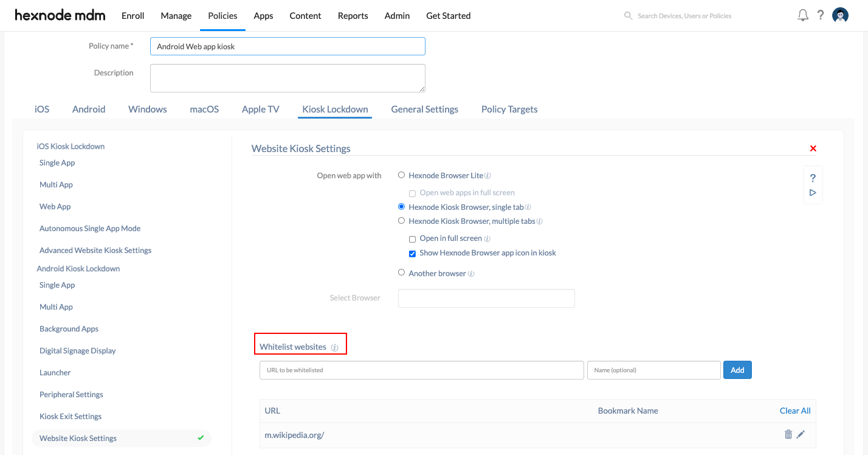Screen dimensions: 868x455
Task: Select Website Kiosk Settings in sidebar
Action: 122,438
